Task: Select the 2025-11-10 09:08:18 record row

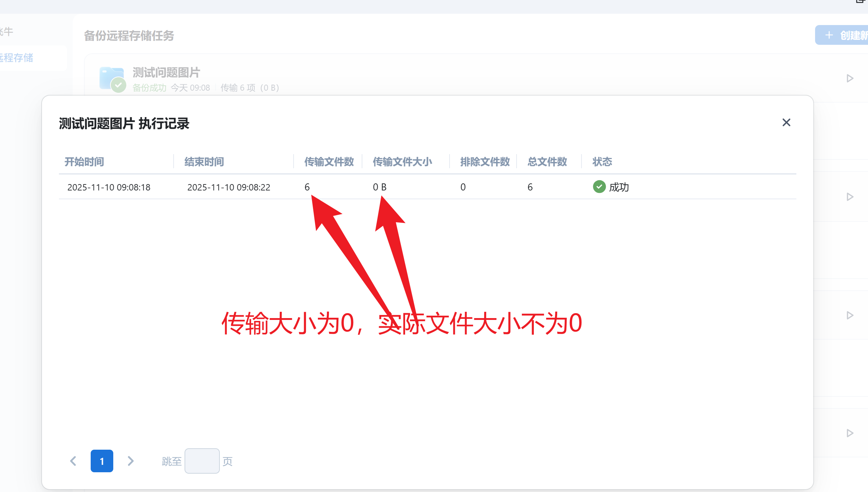Action: pyautogui.click(x=109, y=187)
